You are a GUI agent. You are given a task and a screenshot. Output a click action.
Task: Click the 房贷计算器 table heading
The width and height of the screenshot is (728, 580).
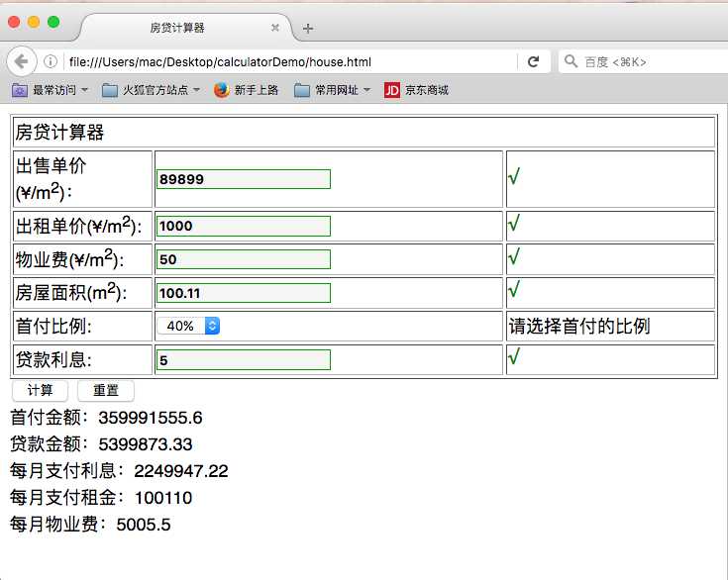[x=59, y=133]
